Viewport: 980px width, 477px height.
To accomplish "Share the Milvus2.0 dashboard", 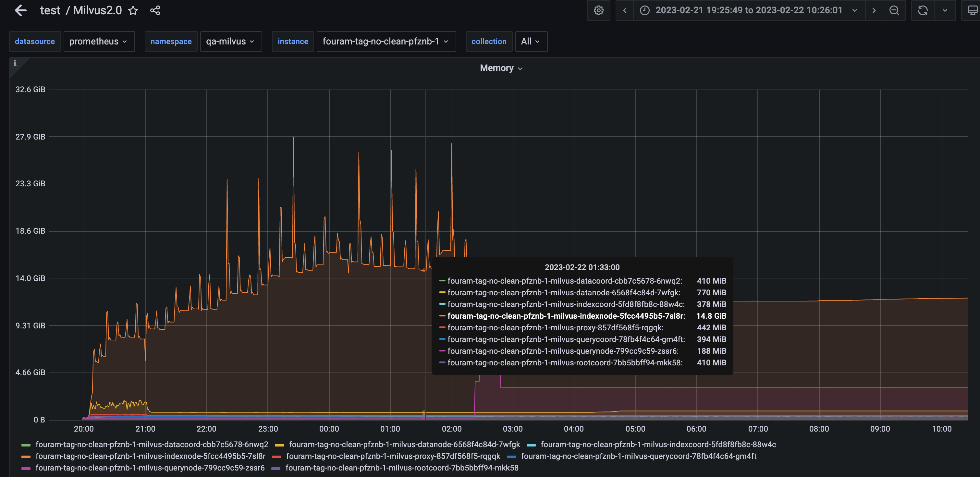I will click(x=155, y=10).
